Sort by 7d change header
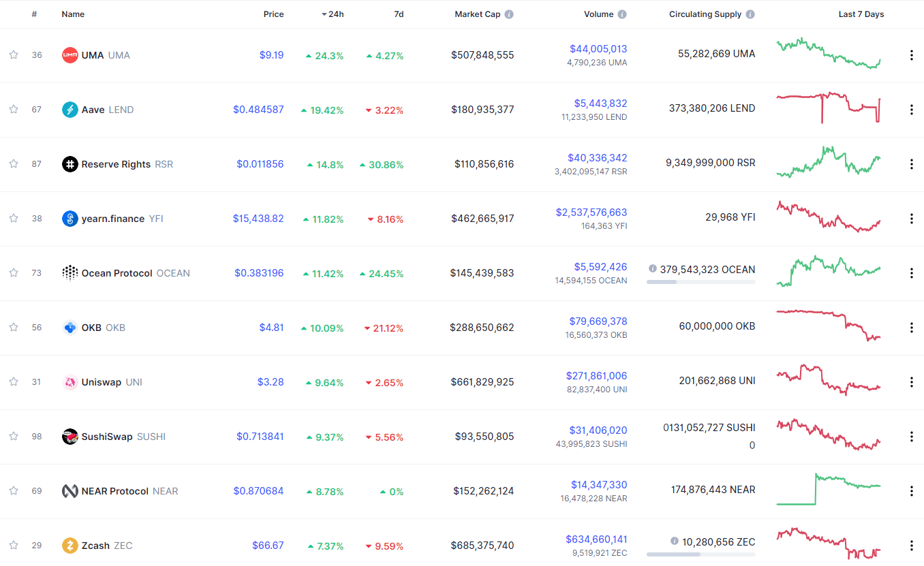 [399, 14]
